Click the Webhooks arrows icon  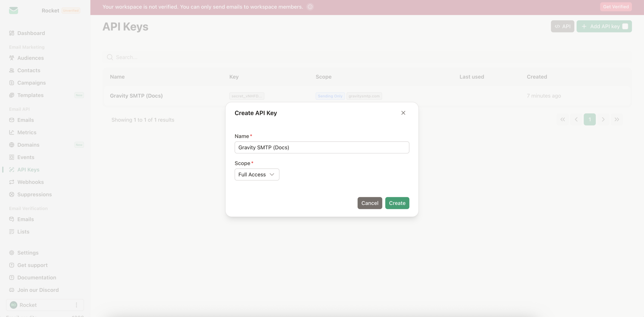tap(12, 182)
